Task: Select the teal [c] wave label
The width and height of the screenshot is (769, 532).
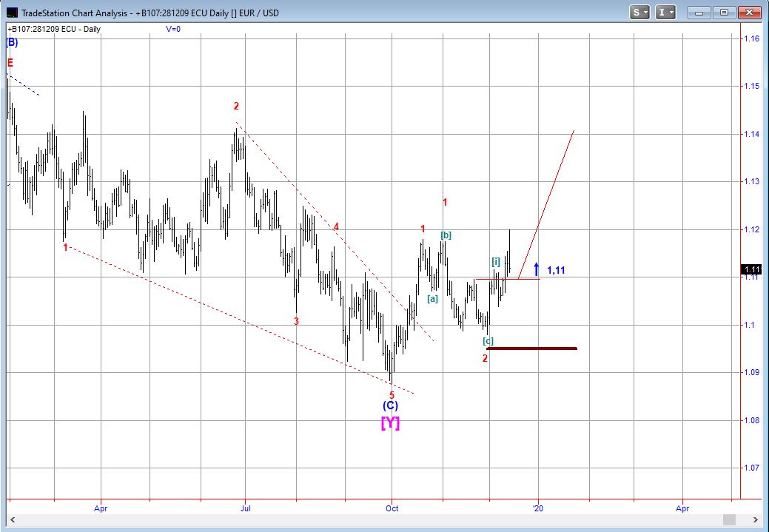Action: 488,341
